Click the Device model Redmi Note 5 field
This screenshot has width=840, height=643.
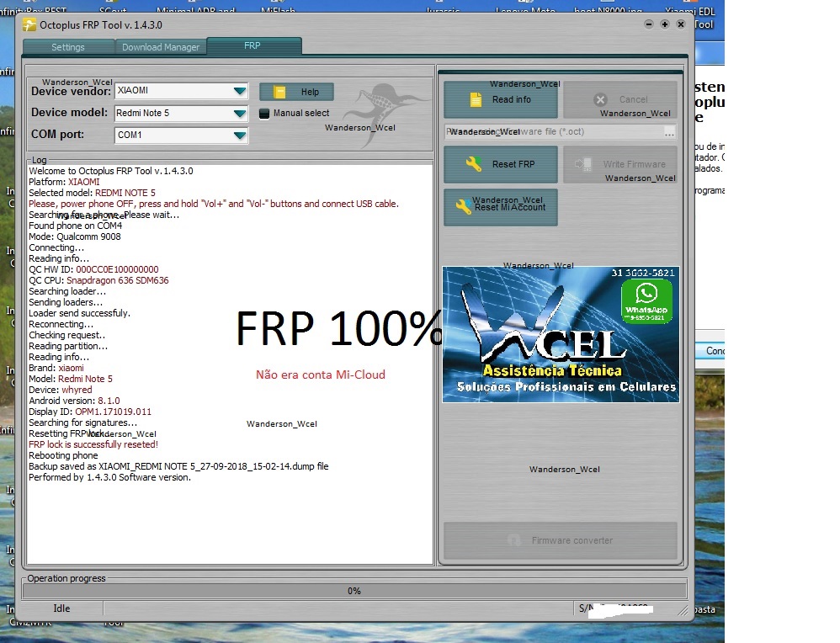coord(181,113)
